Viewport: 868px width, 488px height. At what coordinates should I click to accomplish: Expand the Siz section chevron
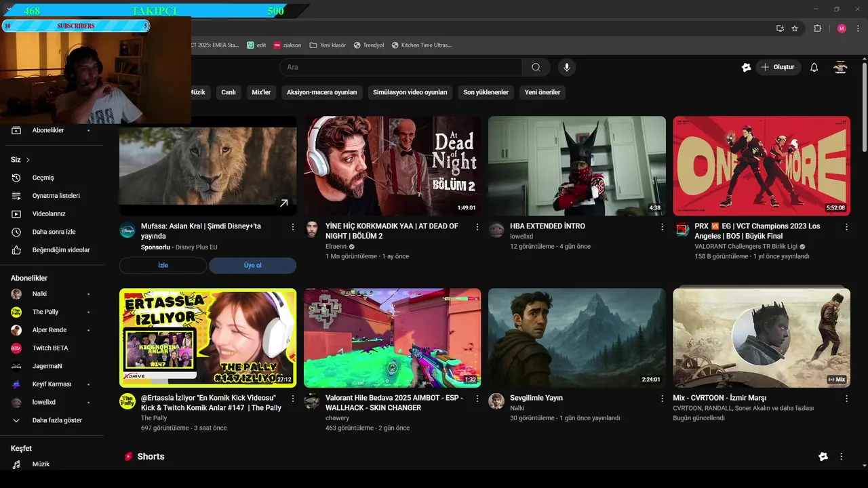[28, 160]
